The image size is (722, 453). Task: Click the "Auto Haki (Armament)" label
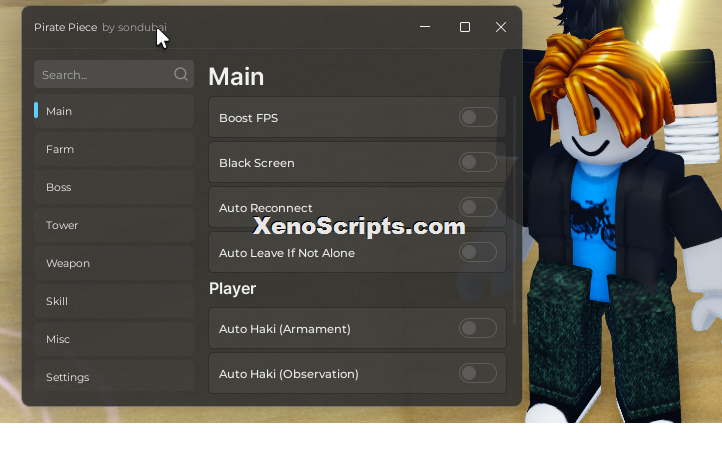(285, 329)
